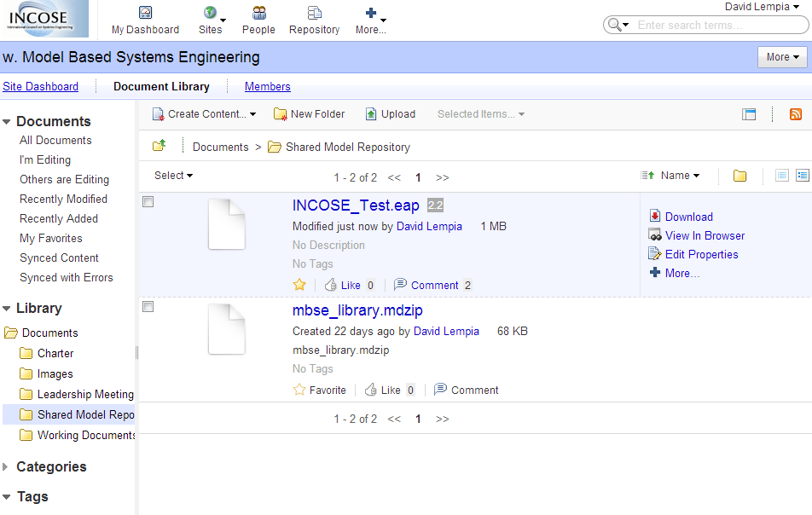Image resolution: width=812 pixels, height=515 pixels.
Task: Open the Create Content... dropdown
Action: 205,114
